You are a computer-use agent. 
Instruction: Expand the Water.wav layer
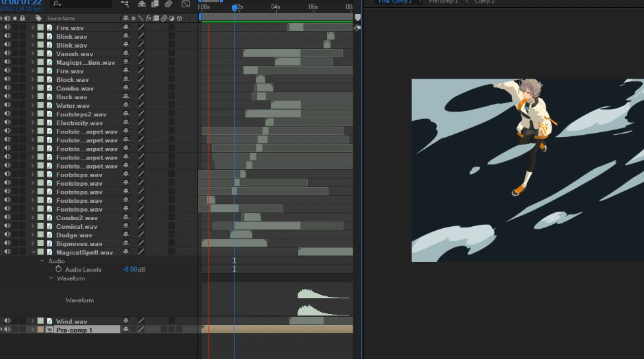(32, 105)
